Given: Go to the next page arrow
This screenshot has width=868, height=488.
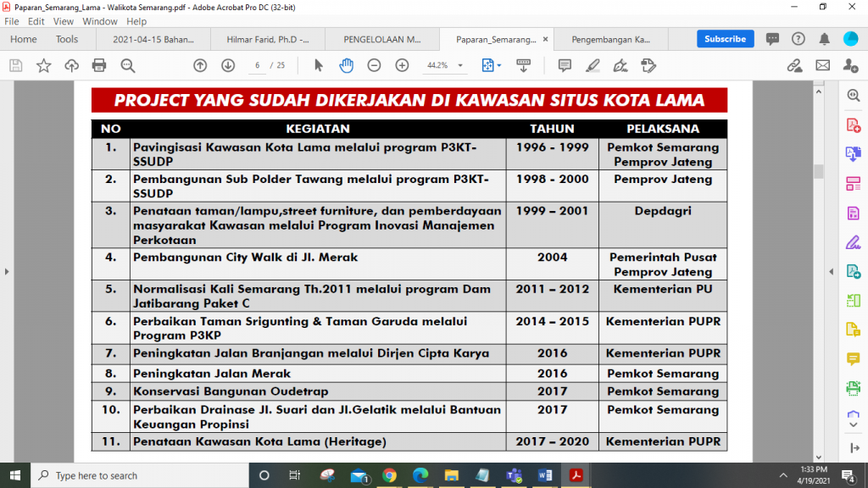Looking at the screenshot, I should pyautogui.click(x=228, y=65).
